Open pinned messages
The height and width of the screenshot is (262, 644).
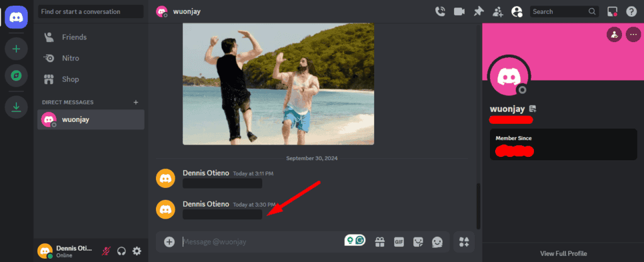(x=479, y=11)
